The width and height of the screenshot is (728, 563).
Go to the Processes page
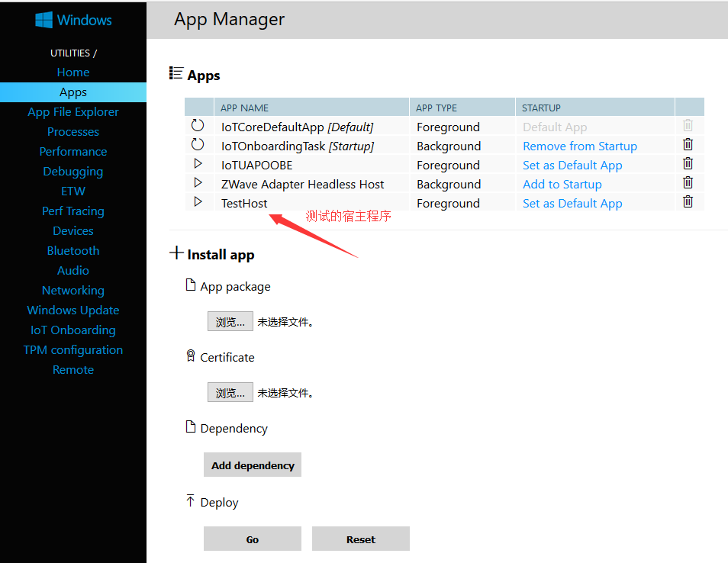point(73,132)
